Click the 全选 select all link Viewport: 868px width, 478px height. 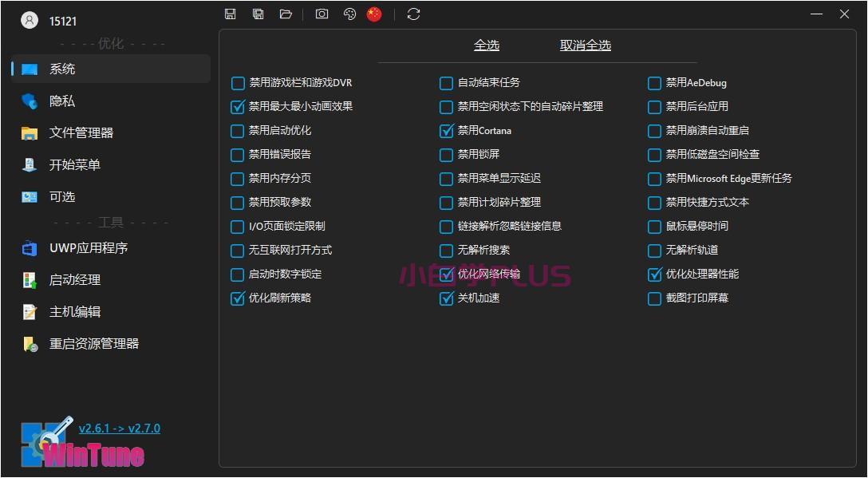click(487, 45)
